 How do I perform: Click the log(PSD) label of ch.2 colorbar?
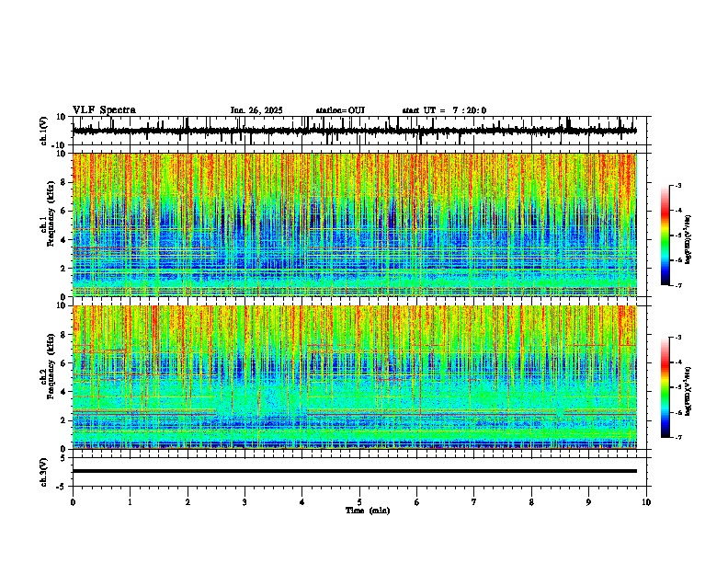[688, 391]
